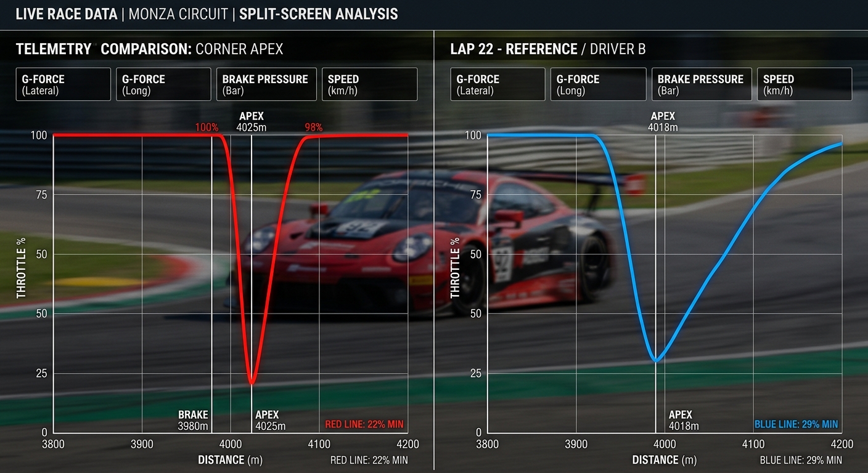This screenshot has width=868, height=473.
Task: Click the 3900 tick on right chart axis
Action: 576,445
